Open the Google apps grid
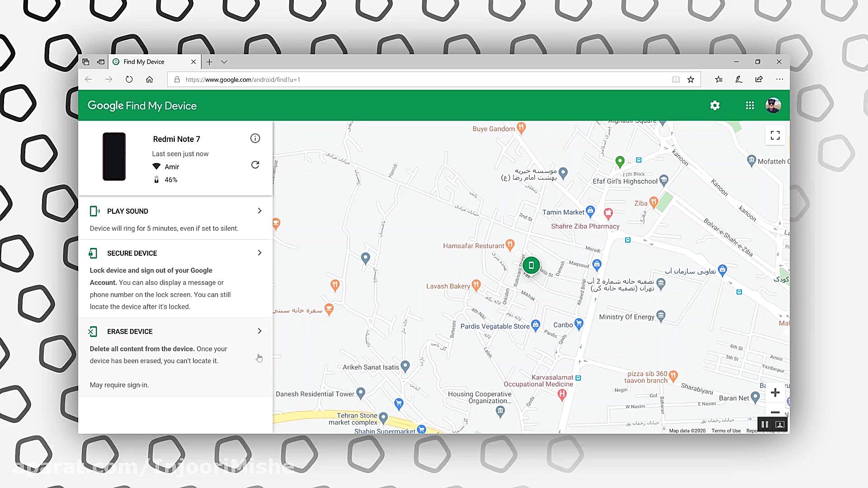The width and height of the screenshot is (868, 488). tap(750, 105)
